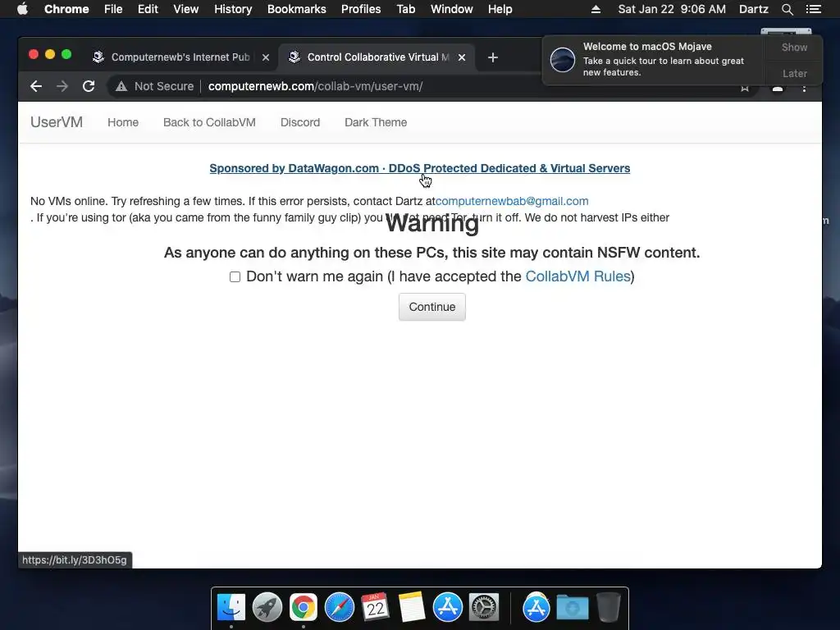840x630 pixels.
Task: Check the Don't warn me again checkbox
Action: [235, 276]
